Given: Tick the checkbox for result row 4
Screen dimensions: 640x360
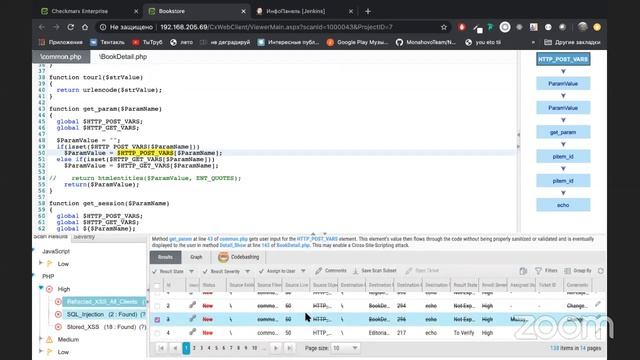Looking at the screenshot, I should [x=157, y=333].
